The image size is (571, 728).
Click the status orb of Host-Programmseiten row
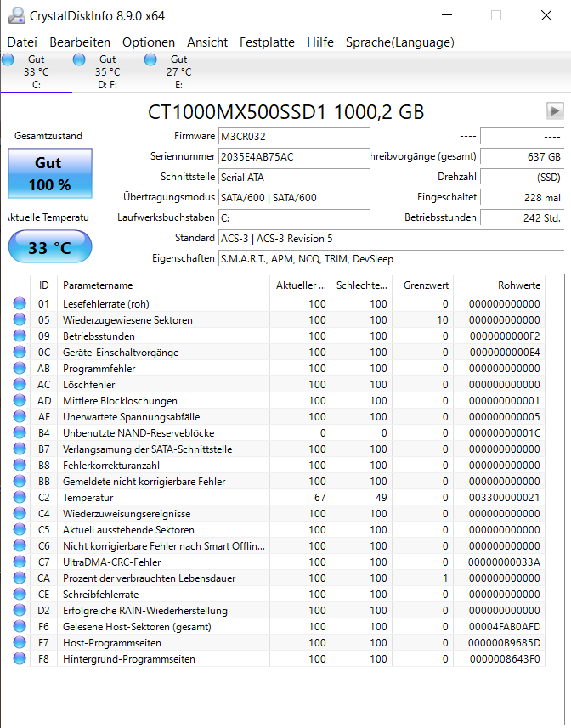point(20,642)
